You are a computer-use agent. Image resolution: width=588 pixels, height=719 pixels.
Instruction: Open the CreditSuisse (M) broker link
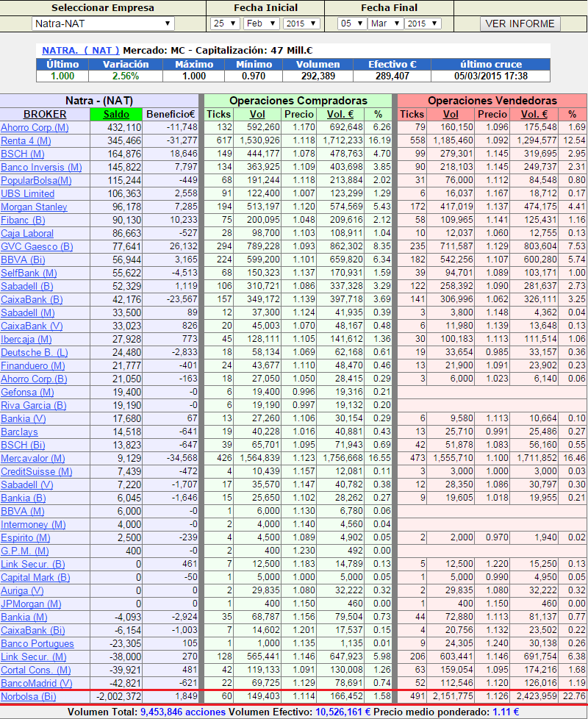tap(37, 472)
